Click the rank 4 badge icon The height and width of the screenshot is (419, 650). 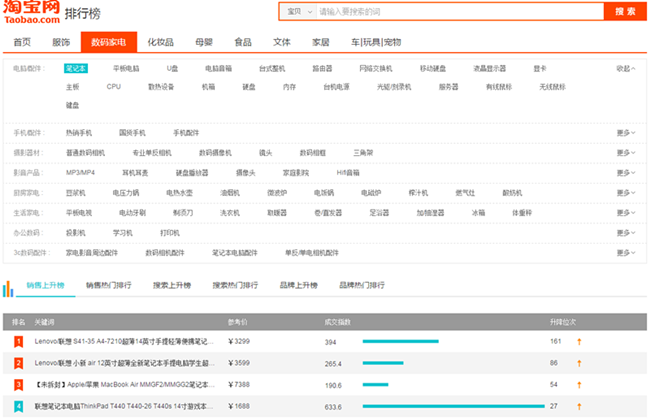[x=19, y=406]
